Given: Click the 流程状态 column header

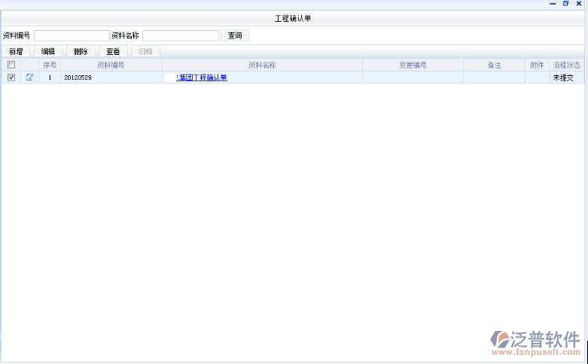Looking at the screenshot, I should click(566, 65).
